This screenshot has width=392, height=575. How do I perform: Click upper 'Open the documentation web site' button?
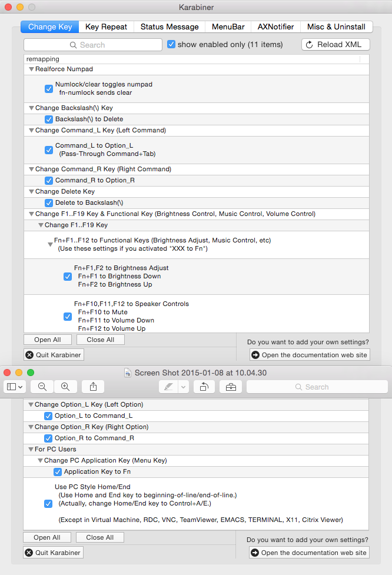(x=310, y=355)
